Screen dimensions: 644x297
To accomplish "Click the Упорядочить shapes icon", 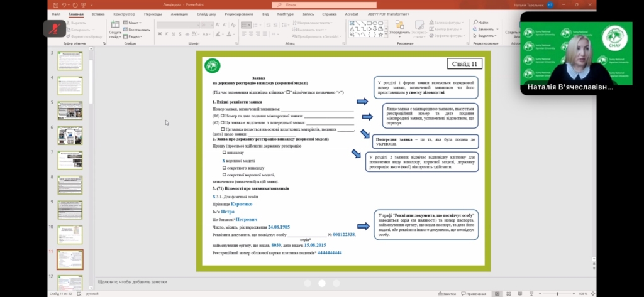I will click(398, 28).
